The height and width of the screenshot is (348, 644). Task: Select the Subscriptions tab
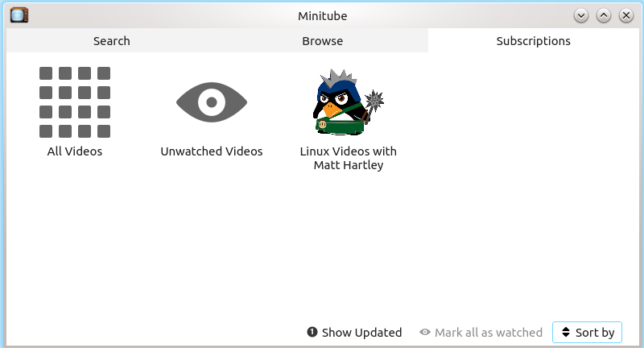[x=533, y=40]
